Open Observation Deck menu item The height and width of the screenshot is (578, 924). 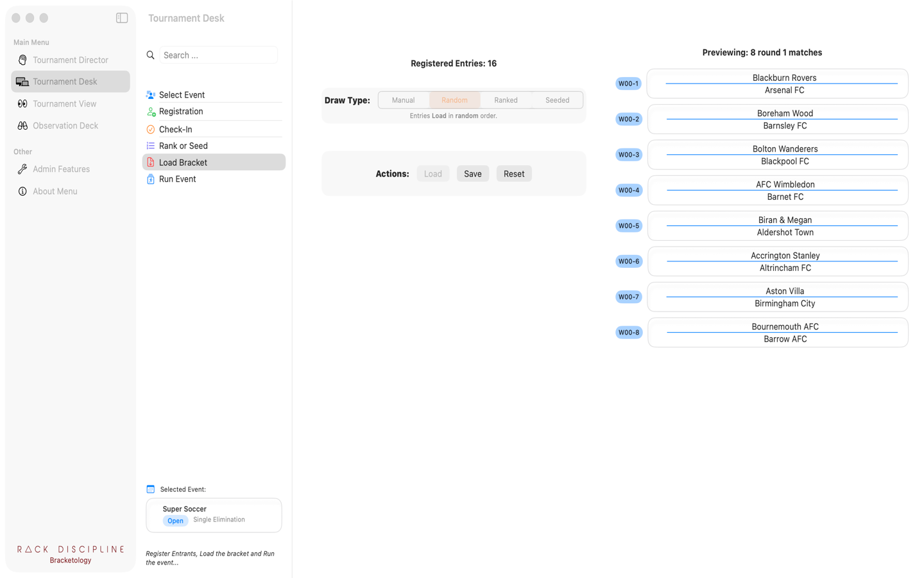point(71,125)
